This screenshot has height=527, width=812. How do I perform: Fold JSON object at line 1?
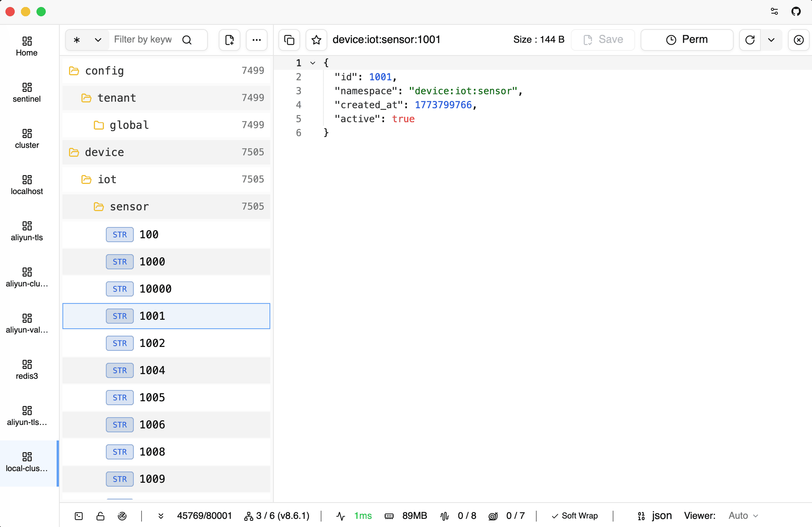pos(313,63)
